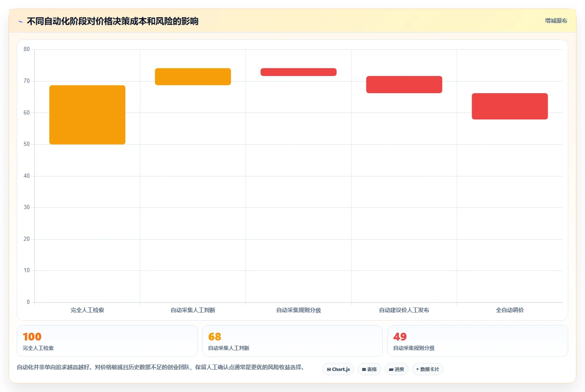This screenshot has height=392, width=585.
Task: Click the footnote text starting 自动化并非单向追求
Action: click(161, 368)
